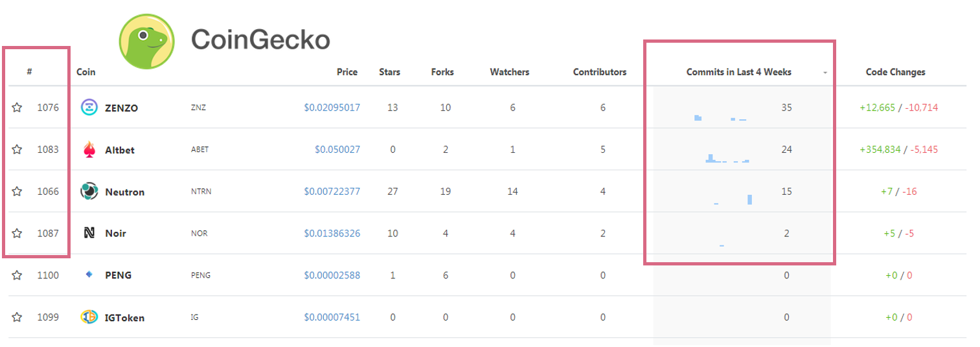The image size is (980, 347).
Task: Click rank number 1099
Action: [48, 317]
